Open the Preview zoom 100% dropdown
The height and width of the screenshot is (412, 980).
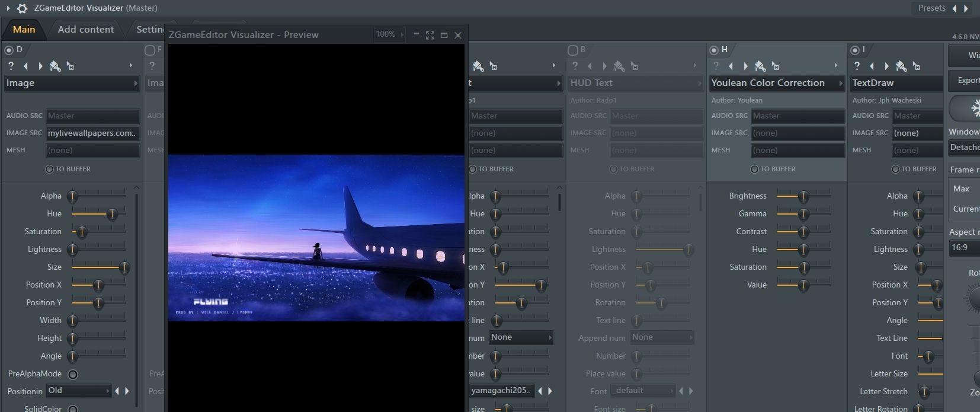(389, 34)
